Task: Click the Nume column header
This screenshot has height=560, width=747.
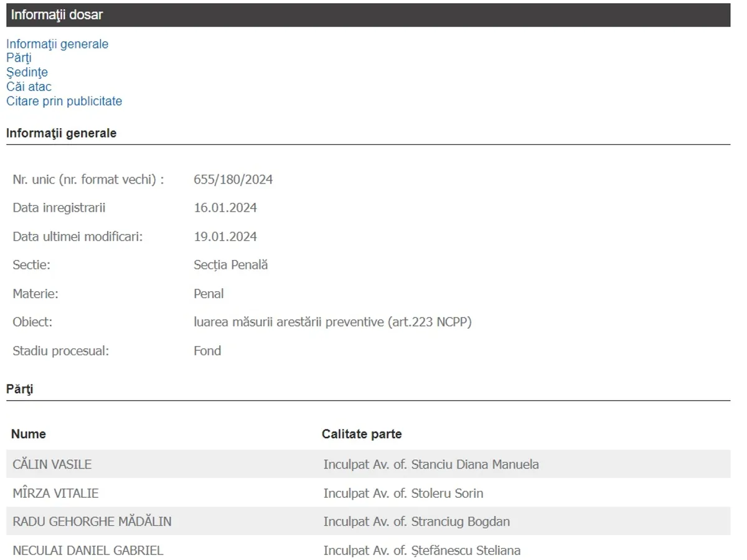Action: 29,434
